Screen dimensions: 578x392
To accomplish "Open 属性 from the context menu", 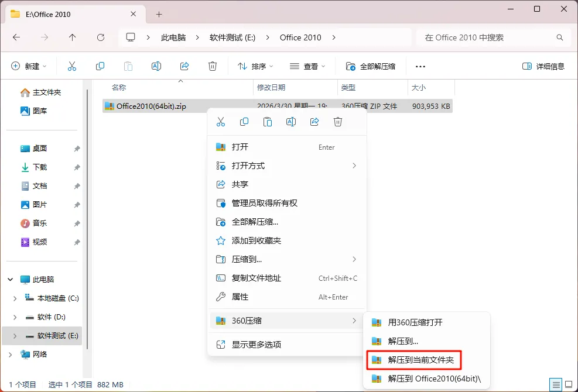I will (287, 297).
